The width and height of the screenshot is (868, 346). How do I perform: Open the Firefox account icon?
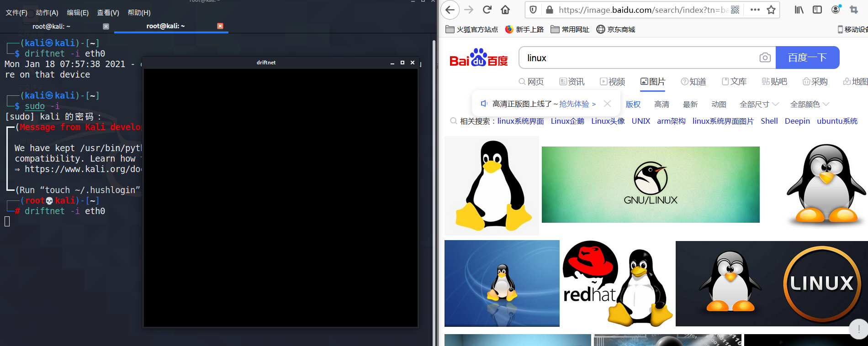pos(836,9)
